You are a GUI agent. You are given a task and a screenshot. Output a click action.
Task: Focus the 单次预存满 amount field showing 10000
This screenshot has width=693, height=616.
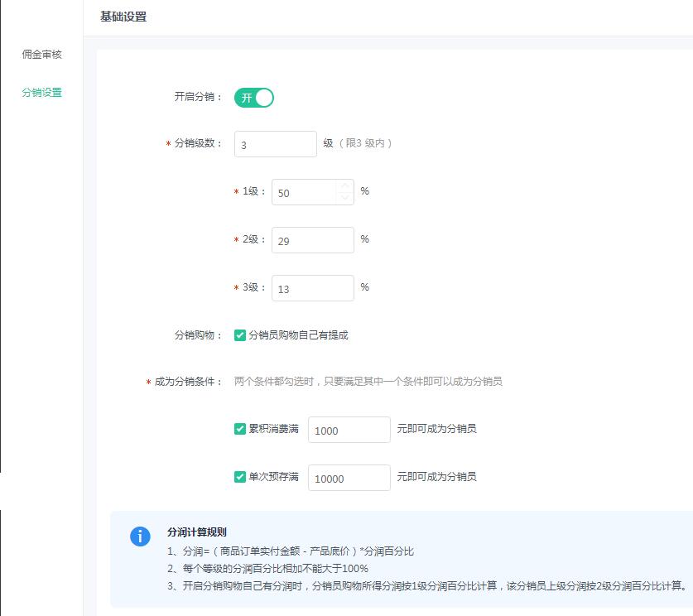pyautogui.click(x=349, y=478)
